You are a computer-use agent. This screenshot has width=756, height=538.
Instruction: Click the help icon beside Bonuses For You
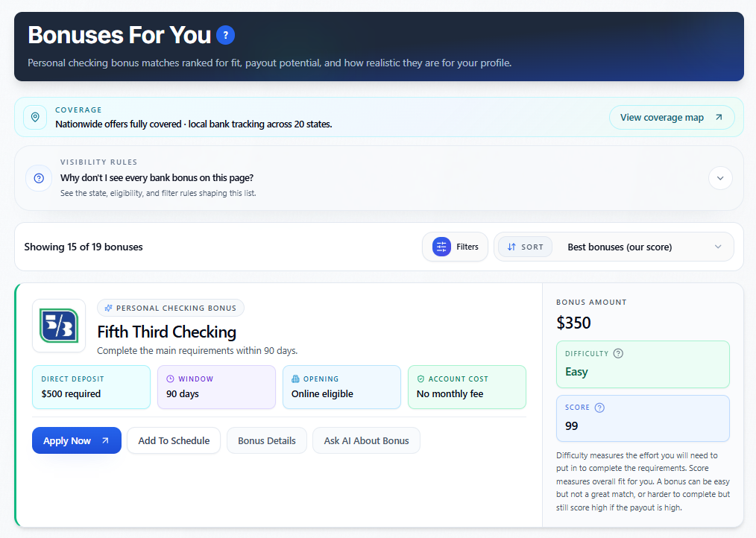coord(225,35)
